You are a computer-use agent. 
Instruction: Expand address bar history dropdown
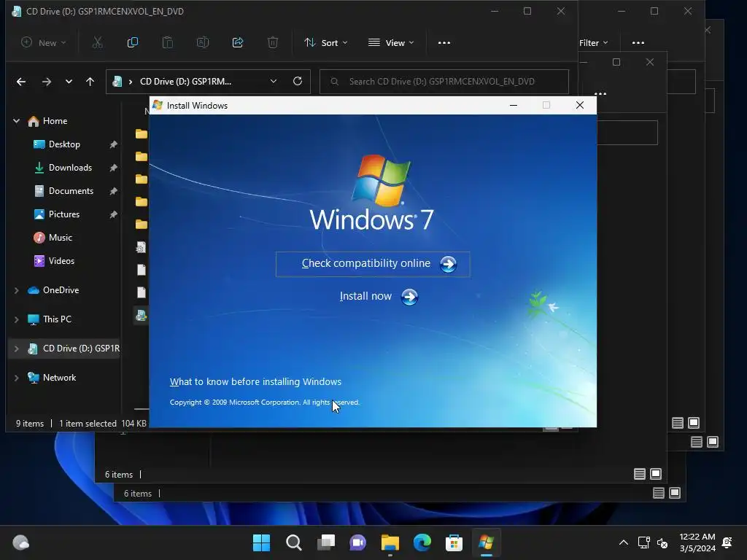274,81
